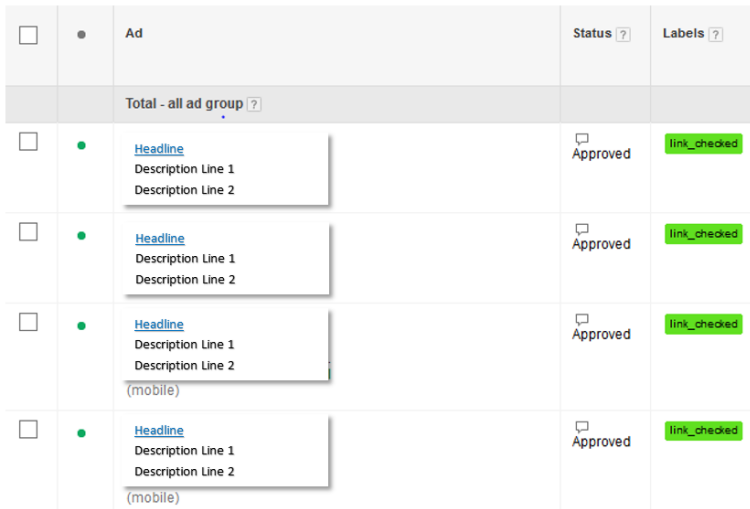Check the checkbox for the first ad row

[28, 142]
